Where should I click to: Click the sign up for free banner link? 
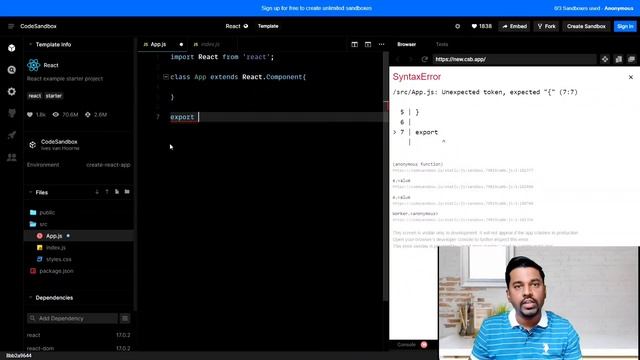316,8
